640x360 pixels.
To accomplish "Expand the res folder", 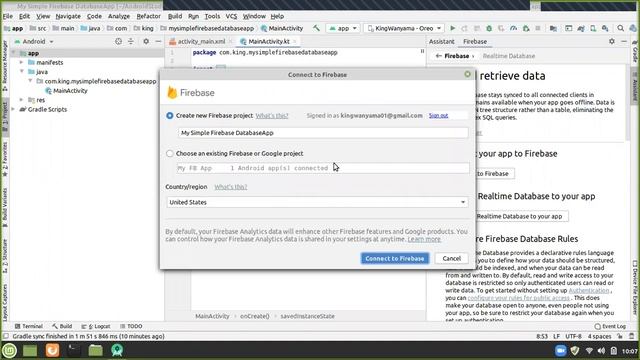I will click(x=22, y=100).
